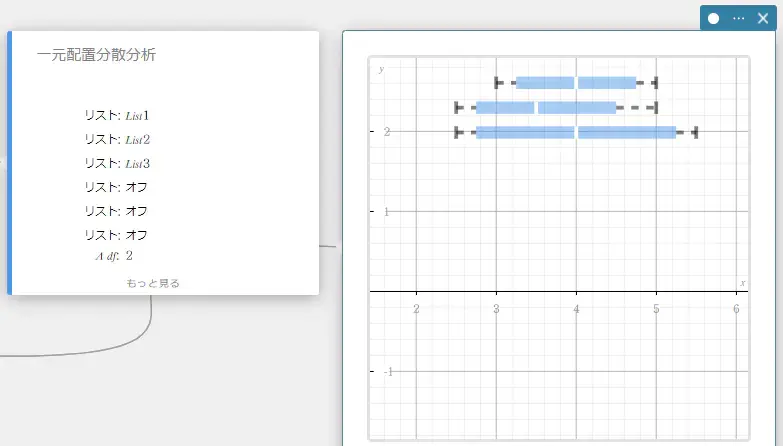Click the List3 list entry
Screen dimensions: 783x446
137,163
